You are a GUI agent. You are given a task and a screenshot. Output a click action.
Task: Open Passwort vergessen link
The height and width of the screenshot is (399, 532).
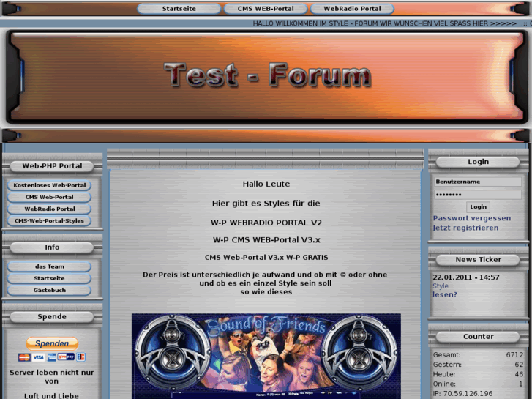pyautogui.click(x=471, y=218)
